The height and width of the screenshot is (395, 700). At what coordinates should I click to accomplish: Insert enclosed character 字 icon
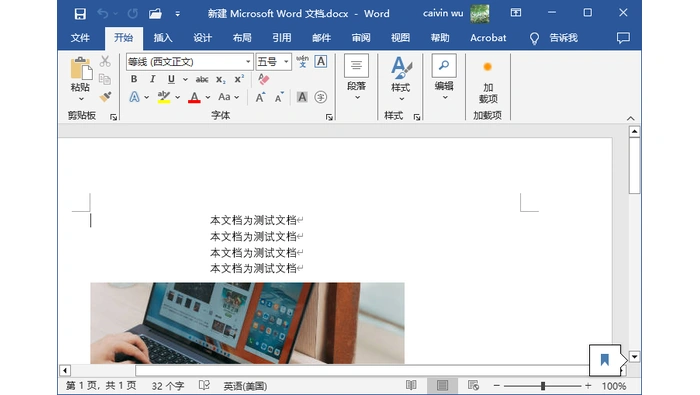pyautogui.click(x=321, y=97)
